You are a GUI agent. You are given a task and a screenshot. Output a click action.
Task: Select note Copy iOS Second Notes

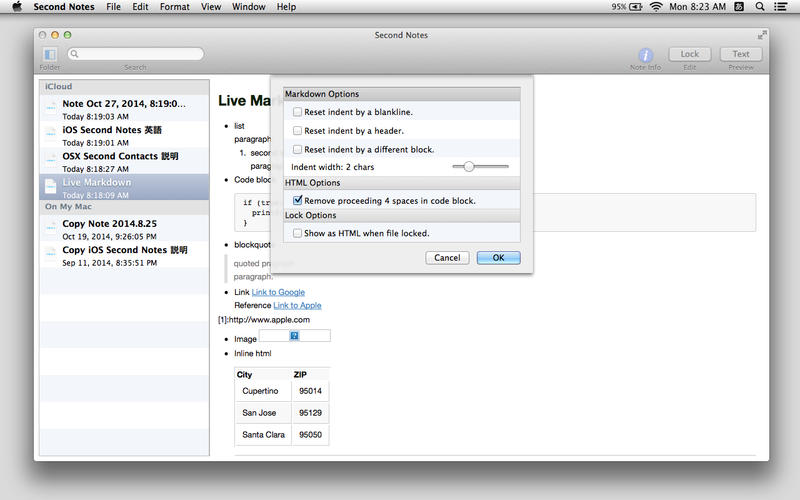[124, 255]
